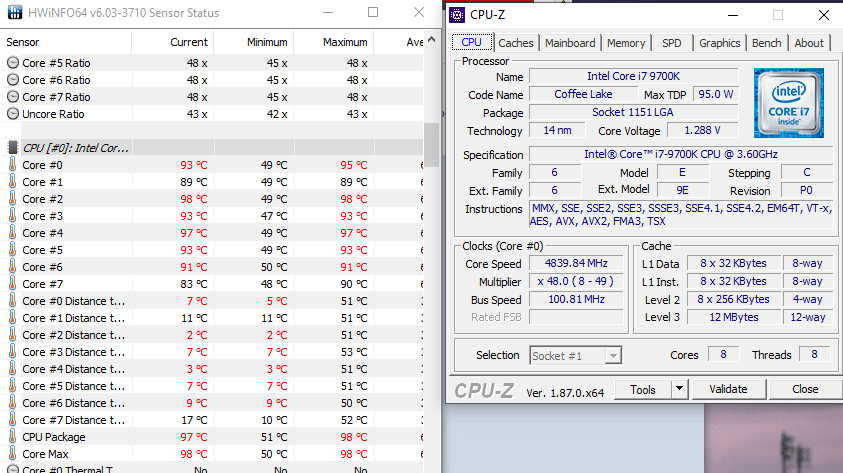Click the Cores value 8
Viewport: 843px width, 473px height.
pos(723,354)
